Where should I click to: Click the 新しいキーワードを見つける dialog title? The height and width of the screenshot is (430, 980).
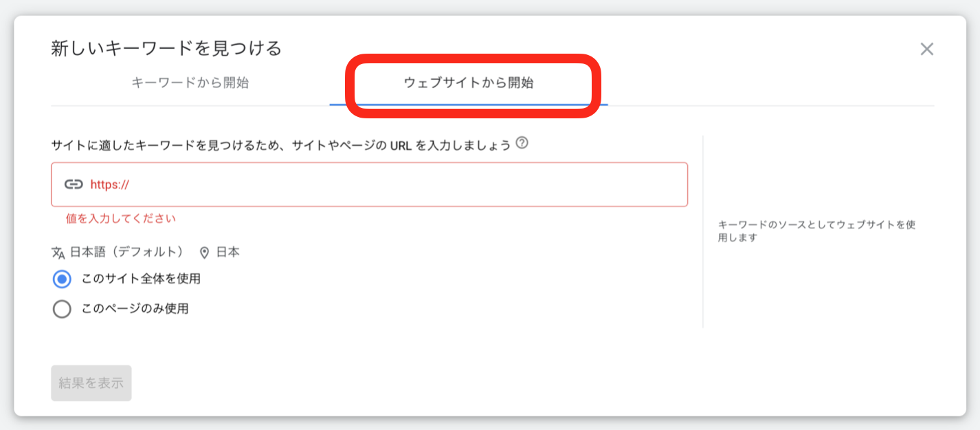click(x=166, y=48)
